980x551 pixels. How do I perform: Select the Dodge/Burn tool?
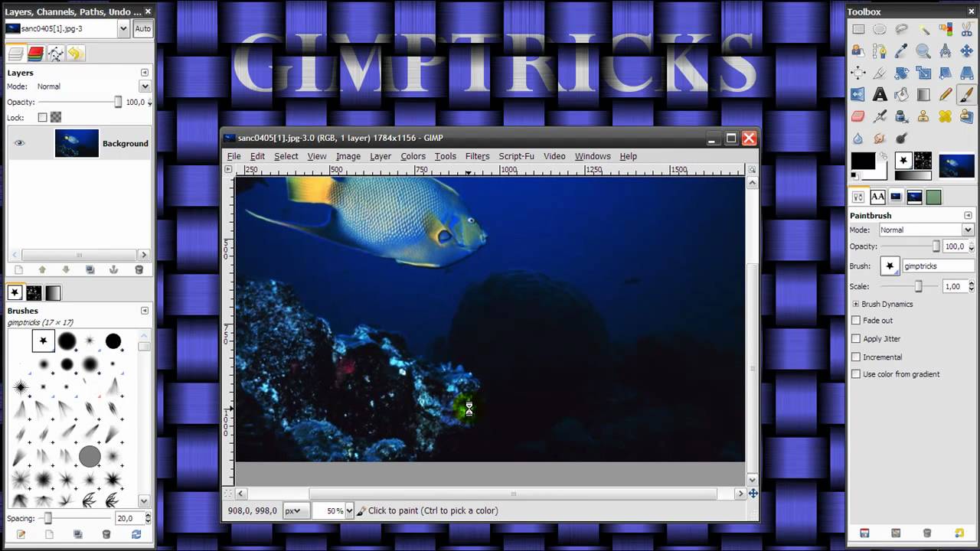(901, 138)
